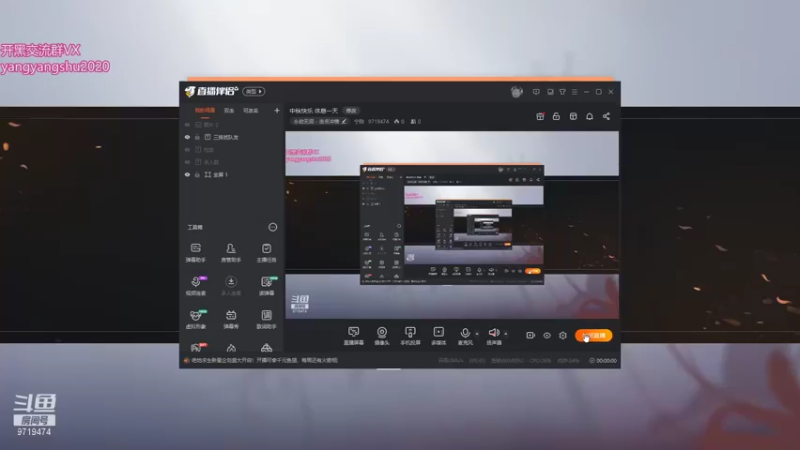
Task: Switch to the second scene tab
Action: tap(229, 111)
